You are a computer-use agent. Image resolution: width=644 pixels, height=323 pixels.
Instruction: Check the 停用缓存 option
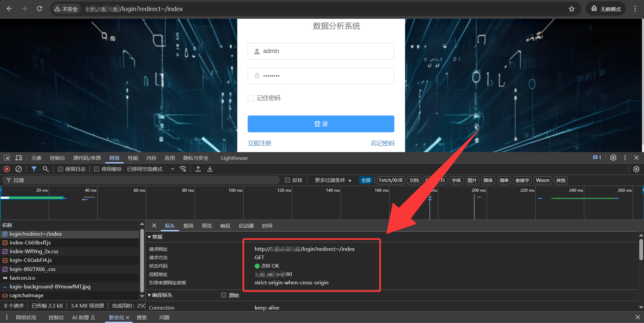pyautogui.click(x=96, y=169)
